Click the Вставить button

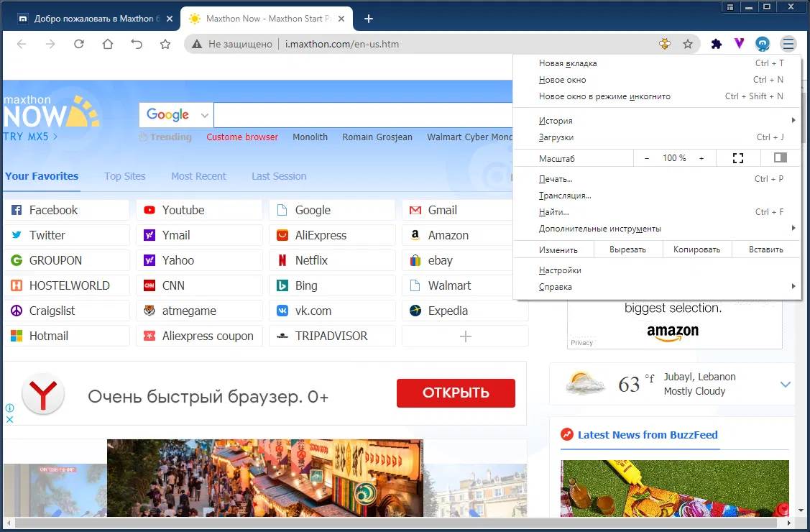(x=766, y=249)
